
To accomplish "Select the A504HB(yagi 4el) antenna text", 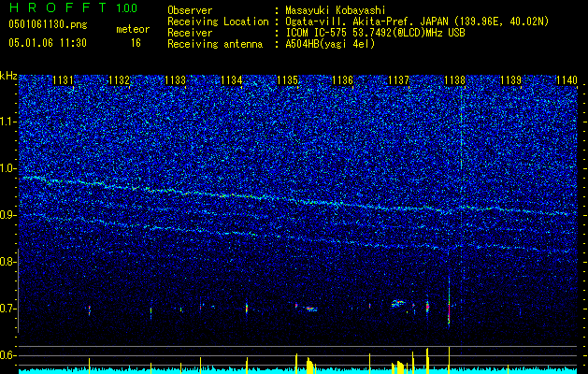I will pos(330,44).
